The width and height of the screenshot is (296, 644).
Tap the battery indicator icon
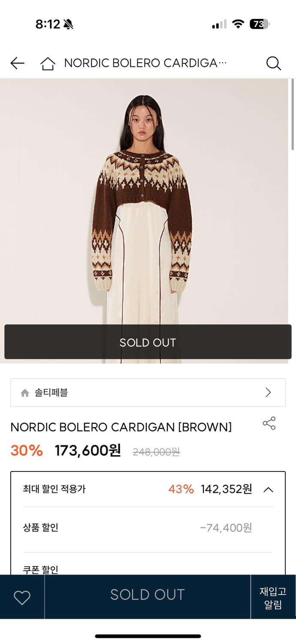click(x=259, y=24)
